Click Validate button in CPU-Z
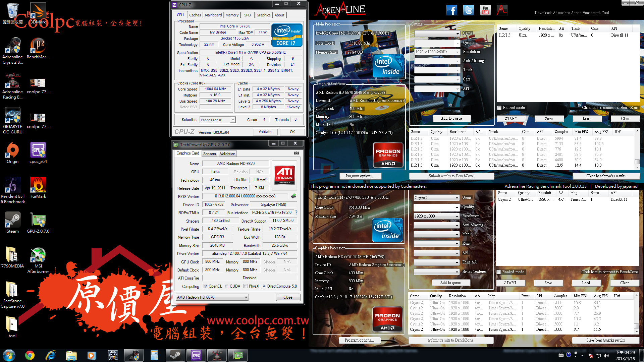644x362 pixels. point(265,132)
